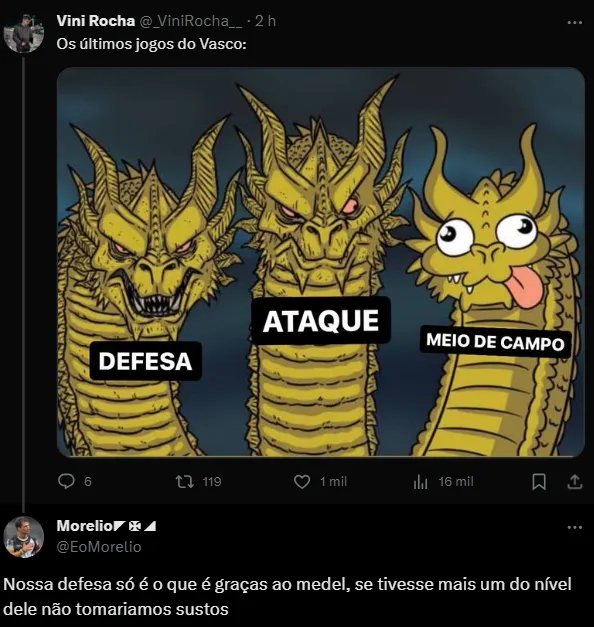
Task: Bookmark Vini Rocha's tweet
Action: (x=539, y=481)
